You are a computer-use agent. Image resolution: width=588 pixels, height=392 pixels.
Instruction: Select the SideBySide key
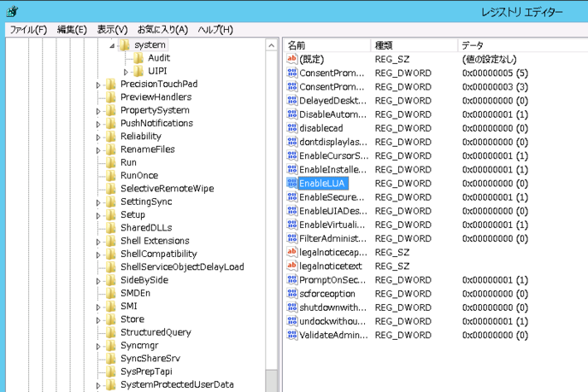144,280
